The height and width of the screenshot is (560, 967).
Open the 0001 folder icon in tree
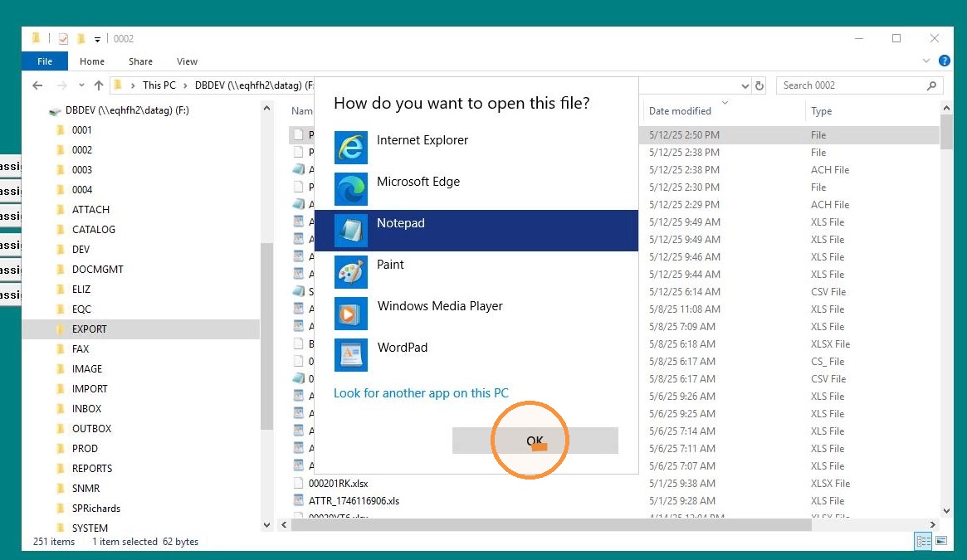(x=61, y=130)
